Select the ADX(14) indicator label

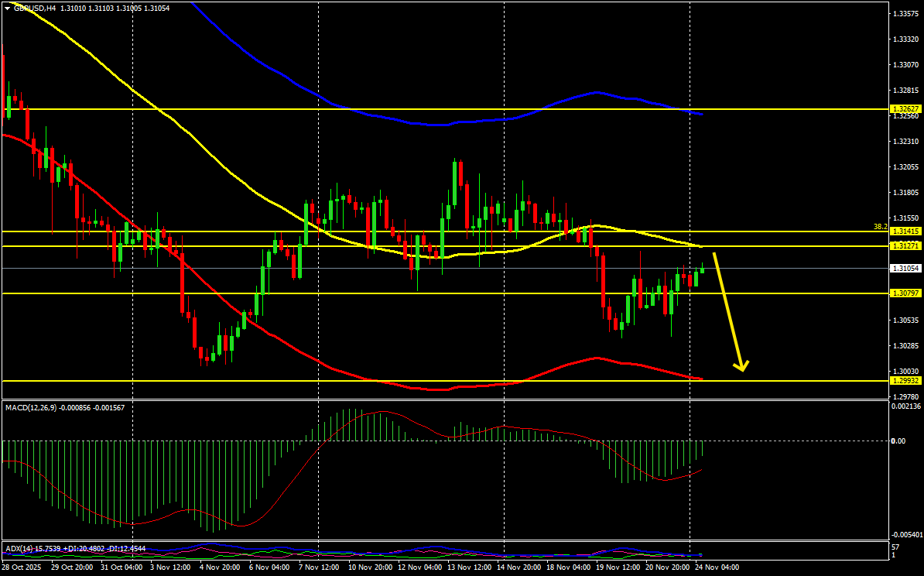click(19, 548)
